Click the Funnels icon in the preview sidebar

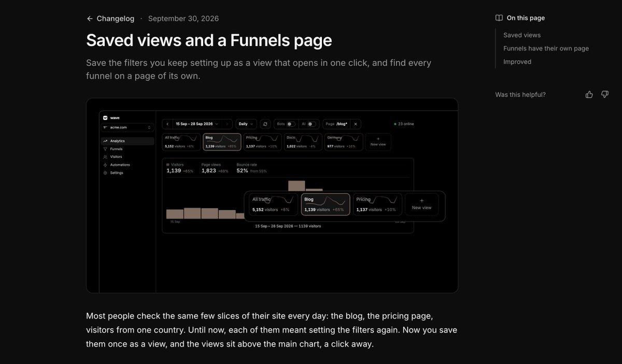tap(105, 149)
